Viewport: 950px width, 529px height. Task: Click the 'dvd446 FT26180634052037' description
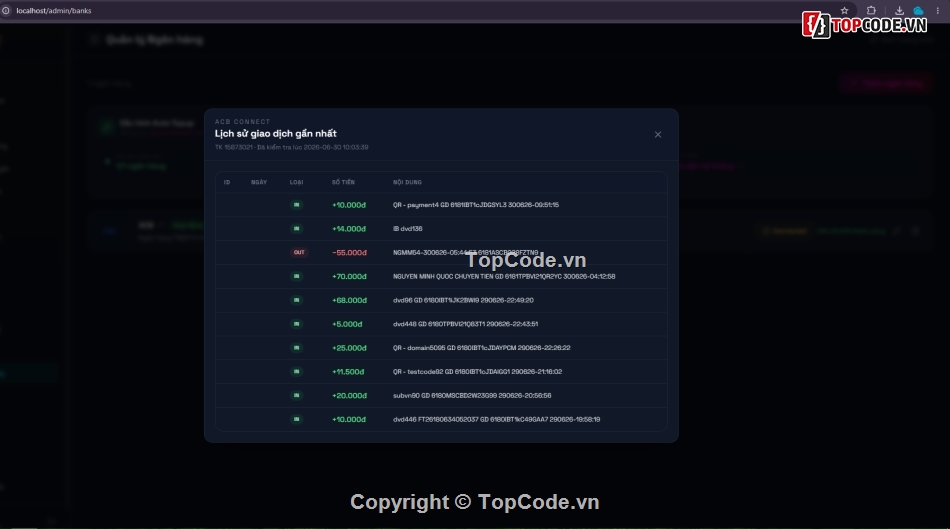coord(496,419)
